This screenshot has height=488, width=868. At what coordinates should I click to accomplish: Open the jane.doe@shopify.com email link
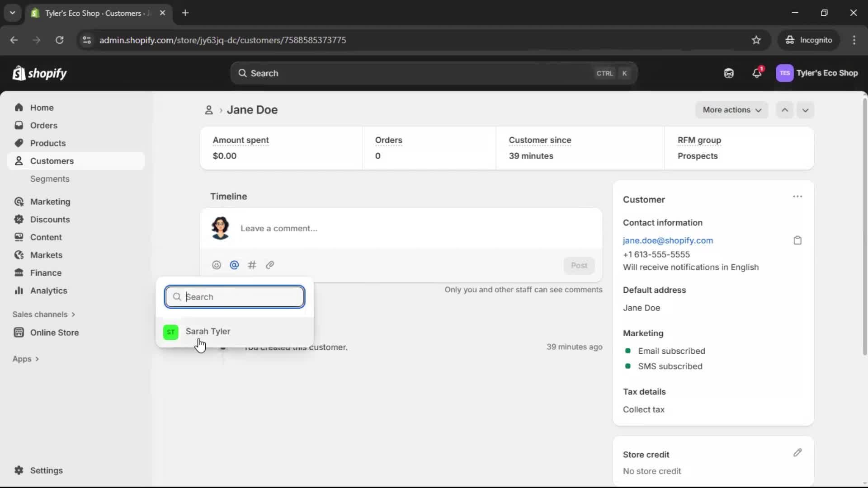pos(668,240)
